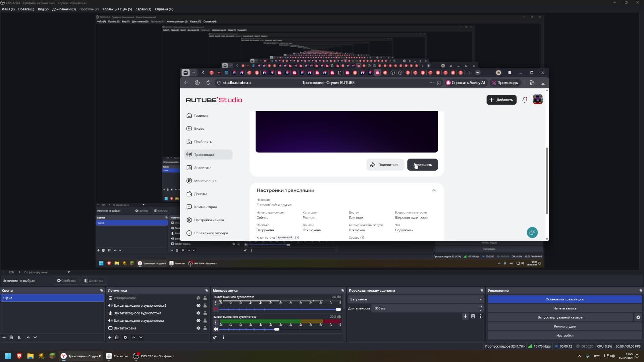
Task: Click RUTUBE notifications bell icon
Action: pyautogui.click(x=525, y=100)
